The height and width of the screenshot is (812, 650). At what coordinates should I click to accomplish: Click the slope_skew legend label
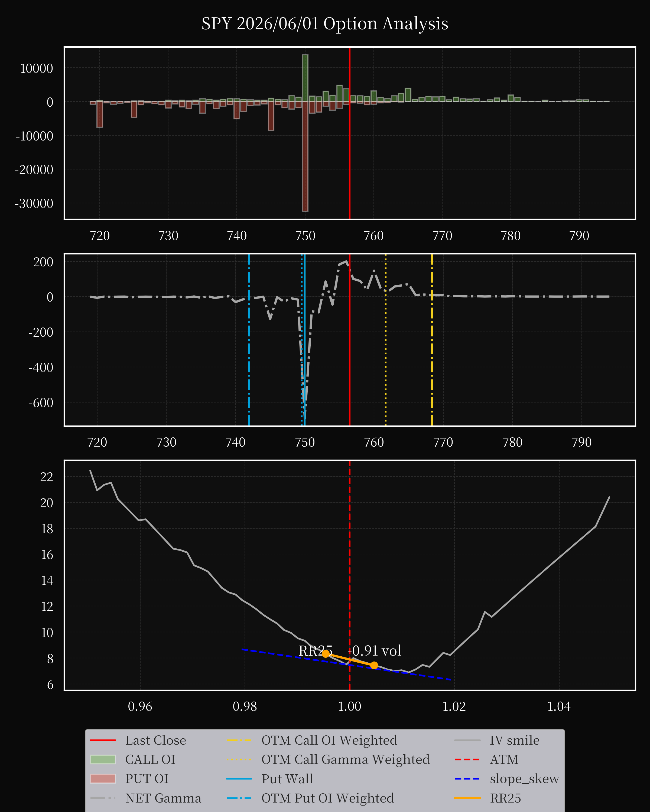(525, 778)
